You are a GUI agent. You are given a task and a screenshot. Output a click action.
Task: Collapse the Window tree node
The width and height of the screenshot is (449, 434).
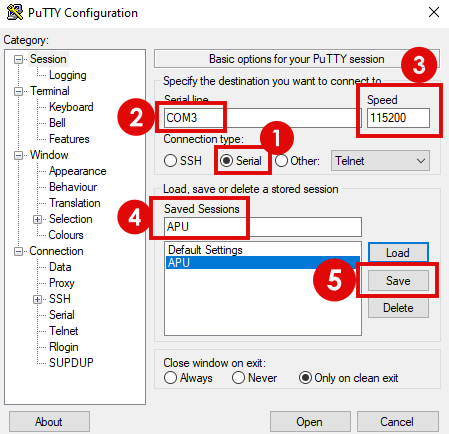point(19,155)
